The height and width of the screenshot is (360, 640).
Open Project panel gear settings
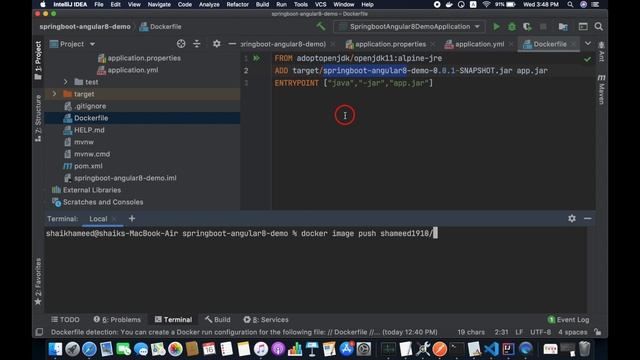(x=216, y=44)
